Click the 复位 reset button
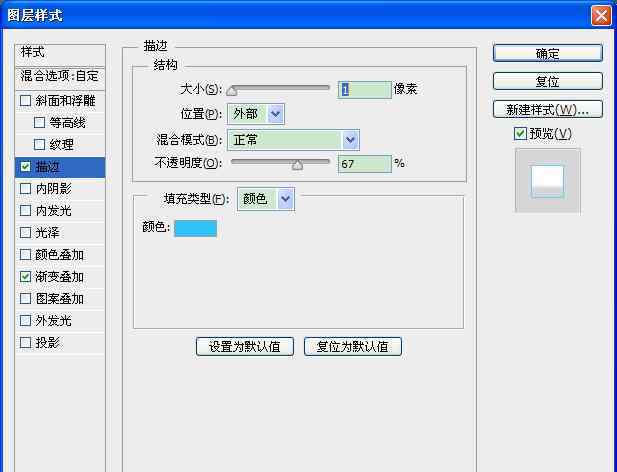 548,81
